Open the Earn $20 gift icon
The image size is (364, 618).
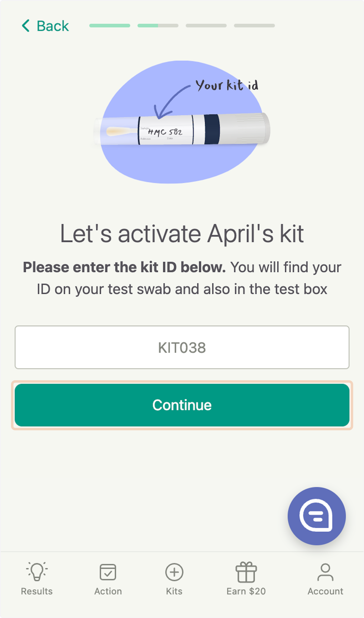246,572
